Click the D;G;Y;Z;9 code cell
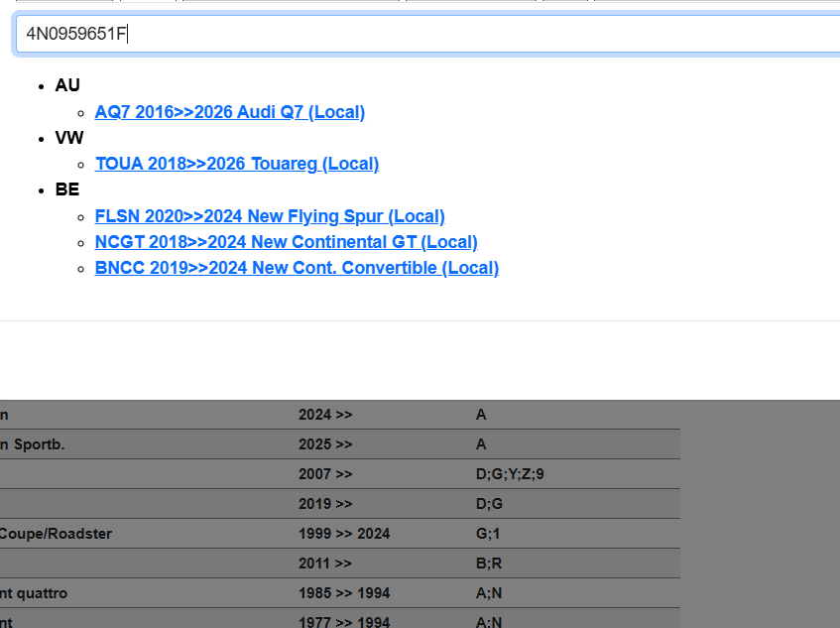This screenshot has height=628, width=840. 510,474
